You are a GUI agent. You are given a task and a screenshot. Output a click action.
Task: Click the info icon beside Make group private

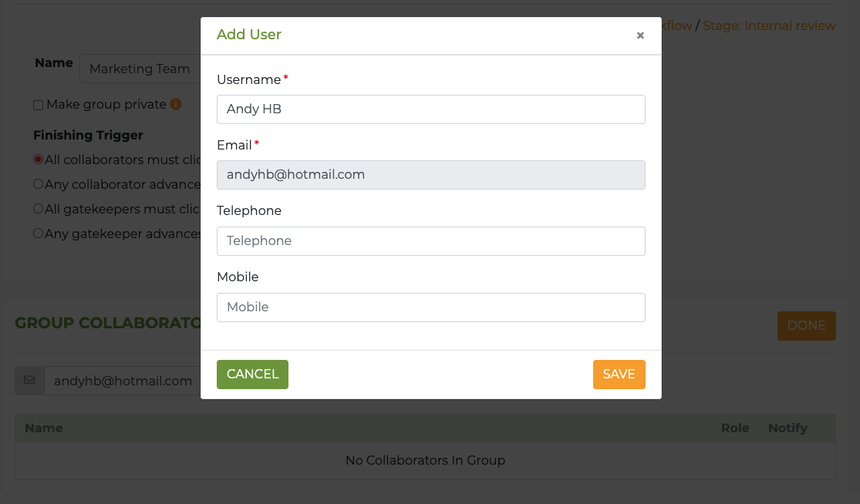tap(176, 104)
